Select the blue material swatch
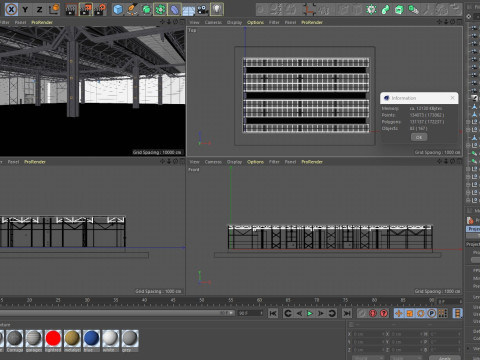The height and width of the screenshot is (360, 480). (91, 340)
